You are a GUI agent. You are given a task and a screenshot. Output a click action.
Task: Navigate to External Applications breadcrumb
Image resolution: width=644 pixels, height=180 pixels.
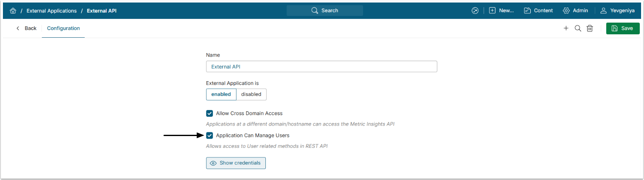(x=52, y=10)
